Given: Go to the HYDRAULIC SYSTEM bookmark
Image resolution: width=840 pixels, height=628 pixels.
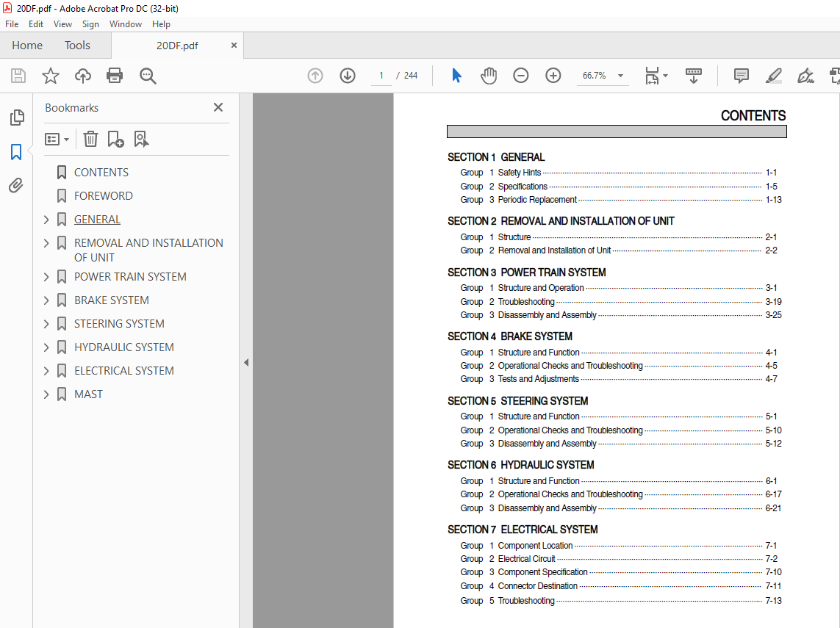Looking at the screenshot, I should tap(123, 347).
